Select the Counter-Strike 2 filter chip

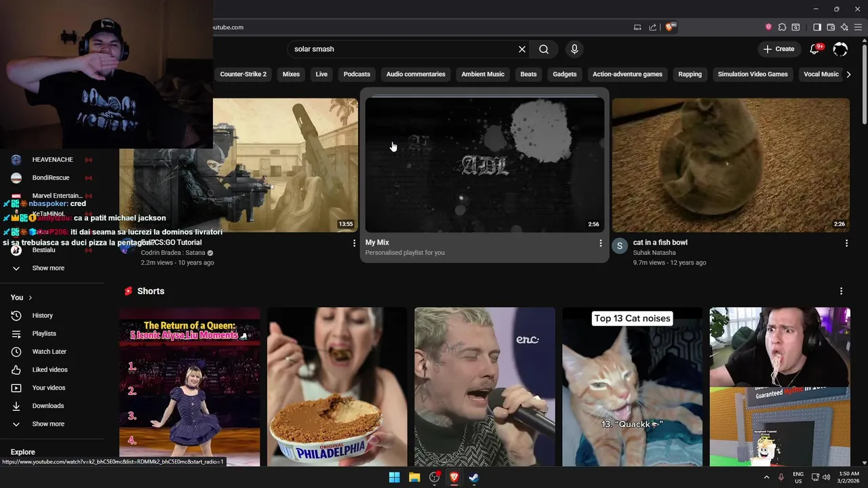pos(243,74)
